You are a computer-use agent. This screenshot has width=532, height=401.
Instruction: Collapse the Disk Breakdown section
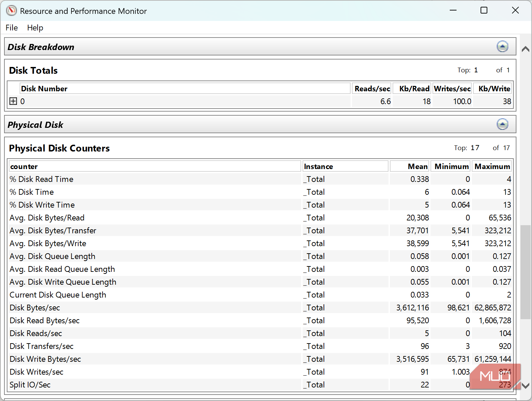click(x=502, y=47)
